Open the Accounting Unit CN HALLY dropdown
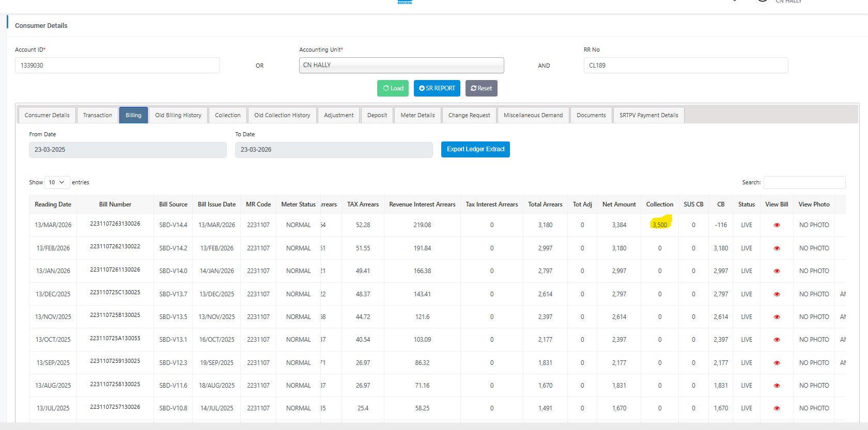Screen dimensions: 868x430 tap(401, 65)
